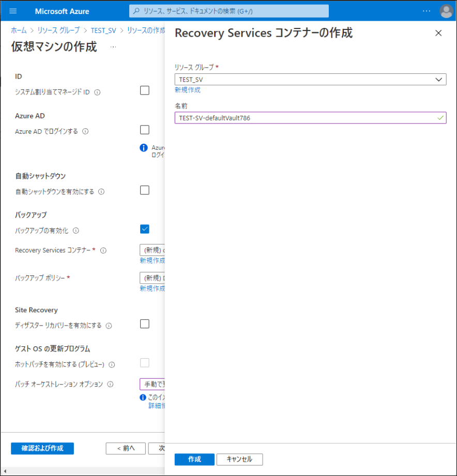Uncheck バックアップの有効化 checkbox

tap(145, 229)
